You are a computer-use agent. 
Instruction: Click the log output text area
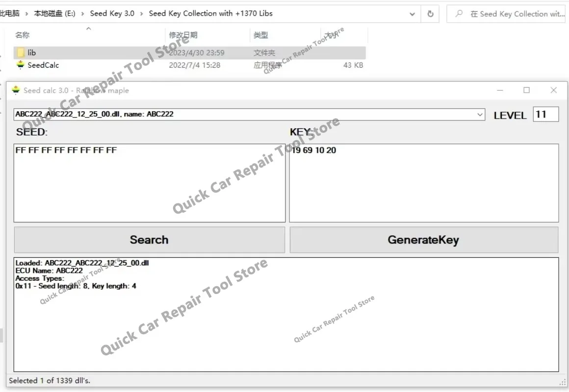click(286, 315)
